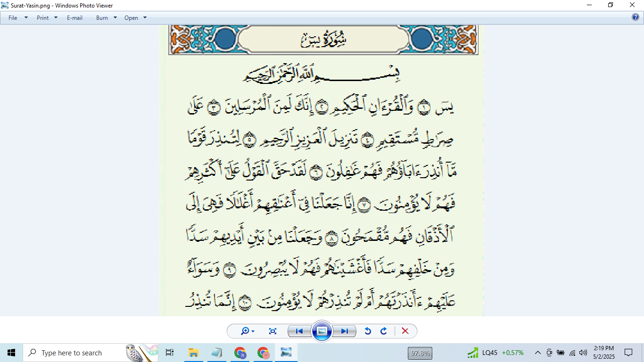Open Task View on the taskbar

pos(170,353)
